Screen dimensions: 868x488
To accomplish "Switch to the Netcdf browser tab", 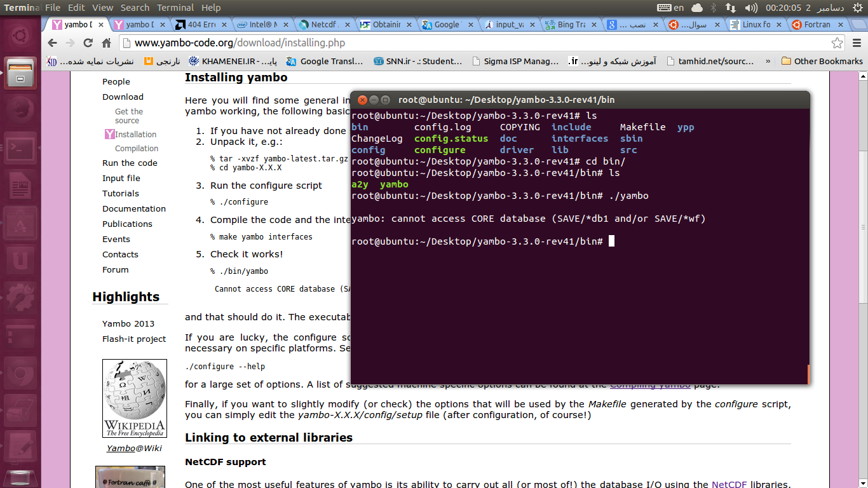I will point(323,25).
